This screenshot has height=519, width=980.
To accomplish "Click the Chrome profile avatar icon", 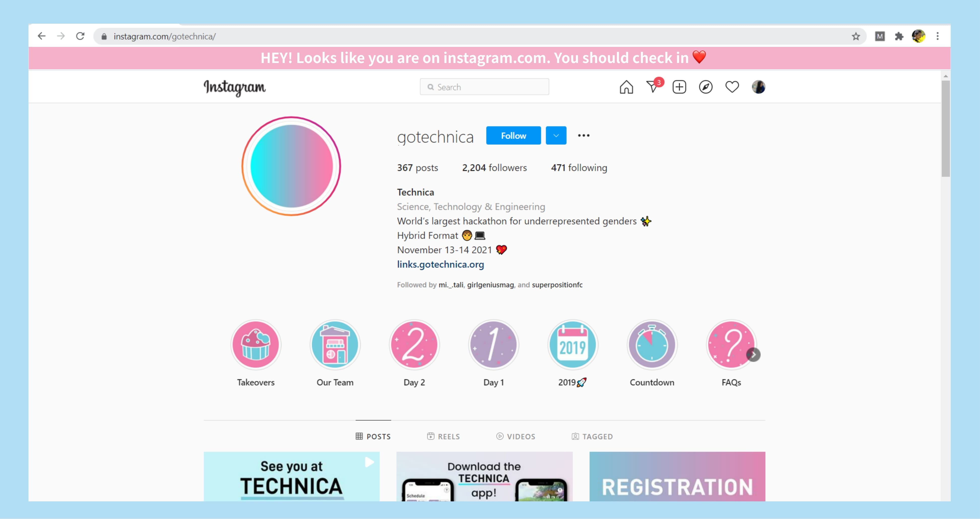I will [x=918, y=37].
